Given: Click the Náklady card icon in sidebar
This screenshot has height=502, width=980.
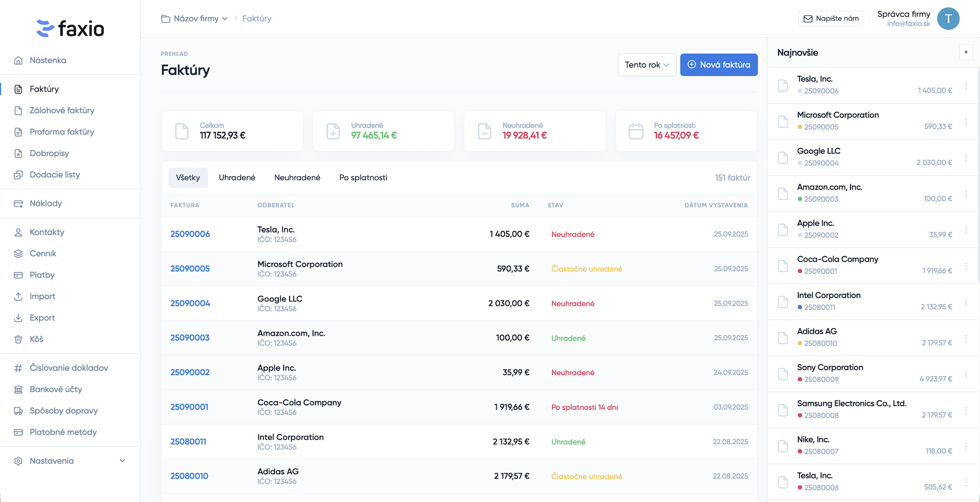Looking at the screenshot, I should pos(18,203).
